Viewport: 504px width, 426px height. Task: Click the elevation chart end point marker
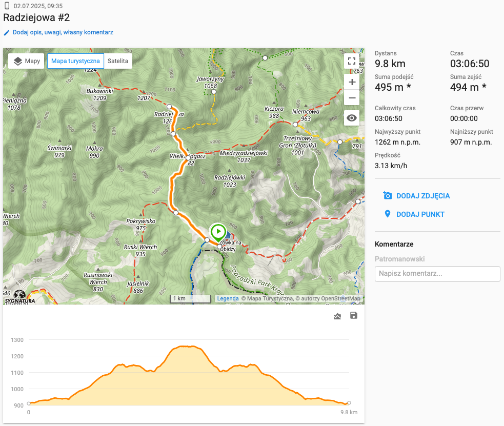pos(349,403)
